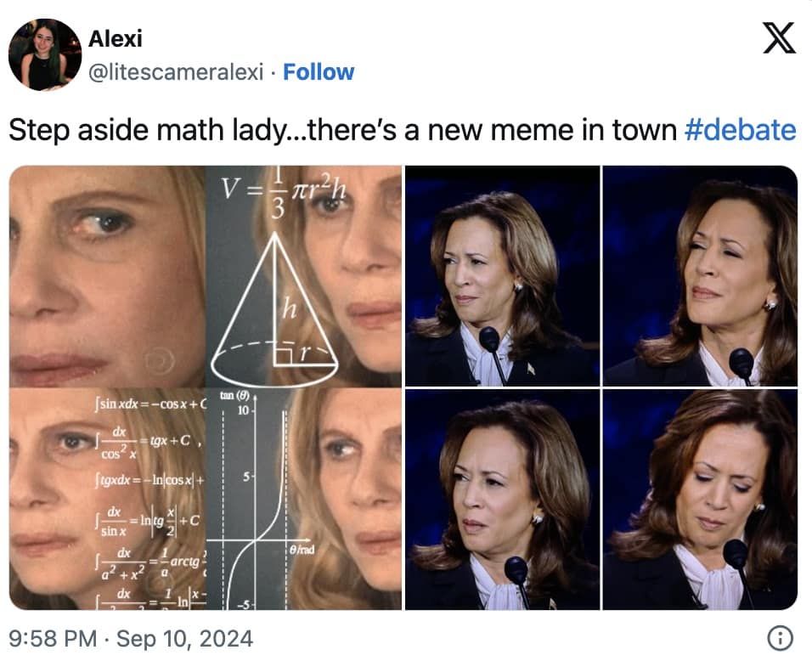
Task: Click the right debate photo grid
Action: pos(603,387)
